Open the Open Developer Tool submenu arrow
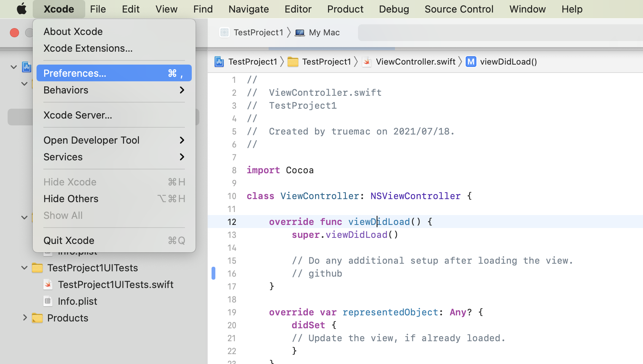 [x=182, y=140]
